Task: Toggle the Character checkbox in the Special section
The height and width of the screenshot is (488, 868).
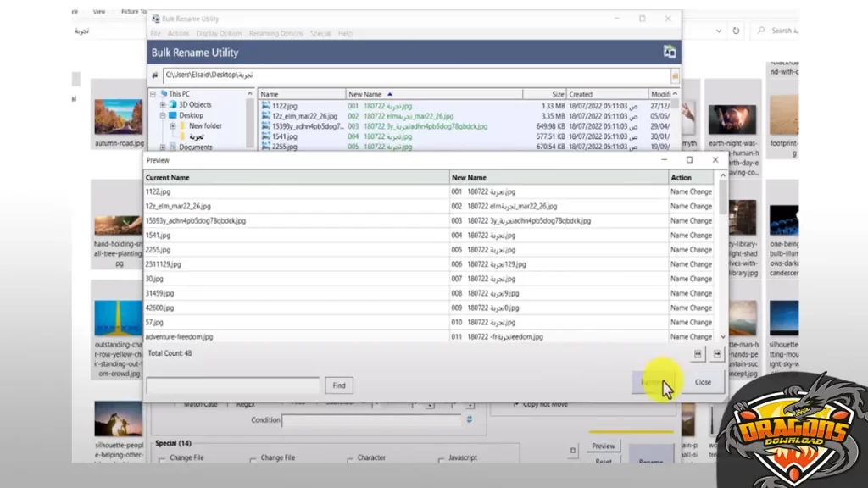Action: click(x=348, y=460)
